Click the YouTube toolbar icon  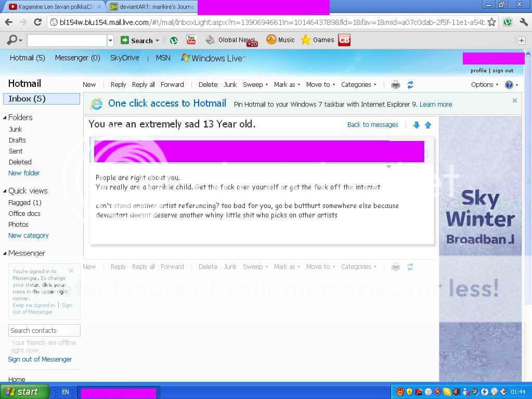pyautogui.click(x=191, y=40)
